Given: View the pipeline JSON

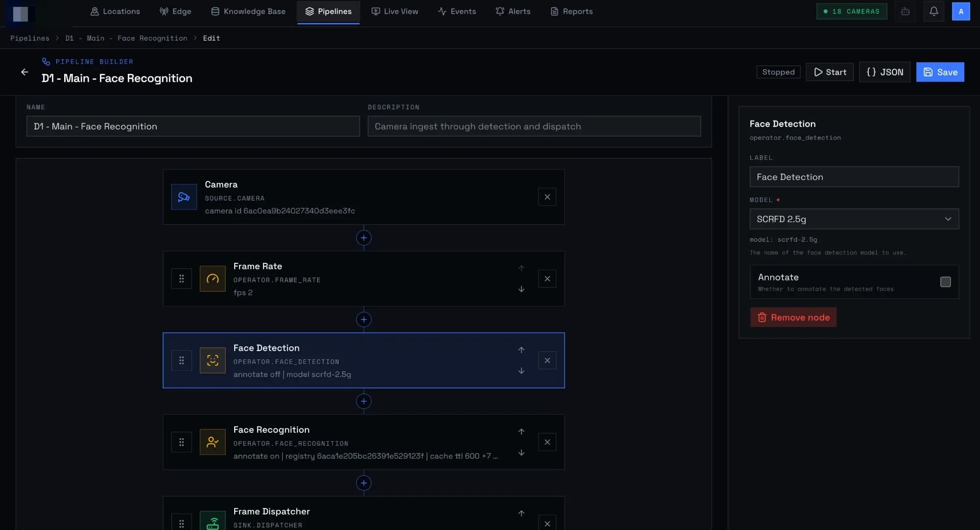Looking at the screenshot, I should (x=884, y=72).
